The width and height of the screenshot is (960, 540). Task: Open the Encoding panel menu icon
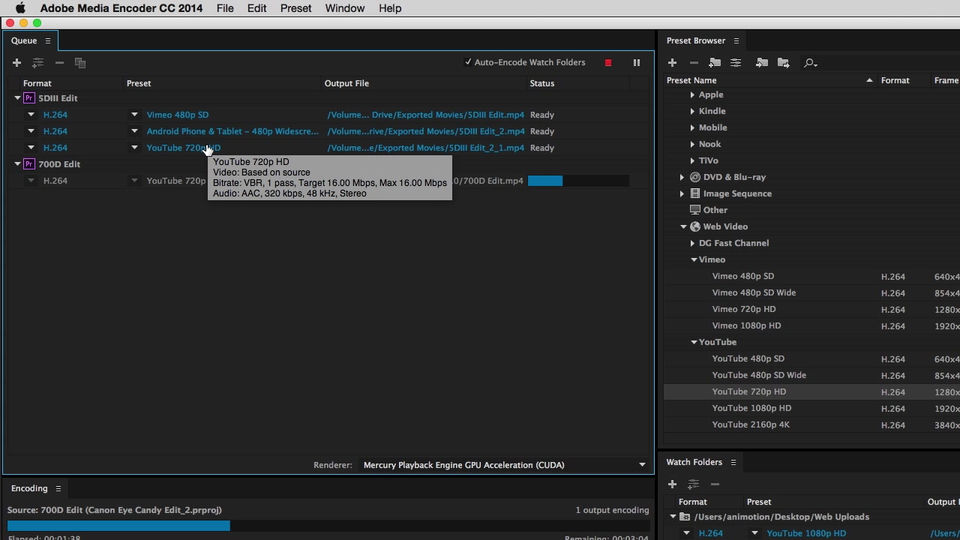click(x=58, y=489)
